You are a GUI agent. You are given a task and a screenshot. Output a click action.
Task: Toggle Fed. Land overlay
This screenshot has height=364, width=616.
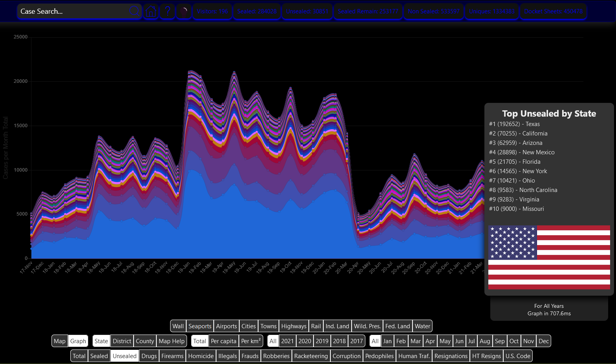(x=398, y=326)
